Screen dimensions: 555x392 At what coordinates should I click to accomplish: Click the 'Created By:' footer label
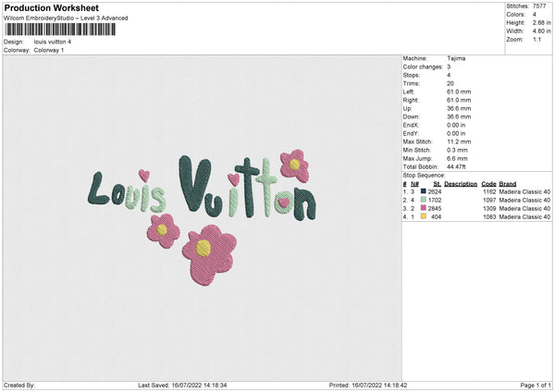pyautogui.click(x=19, y=386)
